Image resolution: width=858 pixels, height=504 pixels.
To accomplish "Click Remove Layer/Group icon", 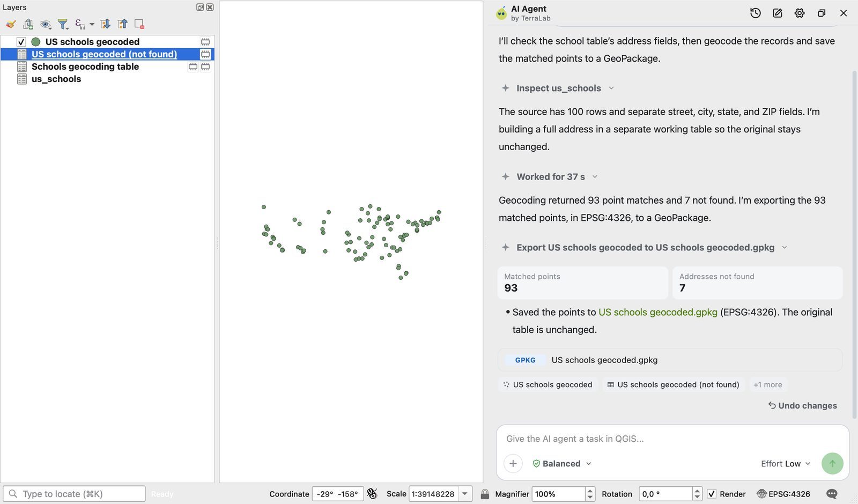I will click(139, 24).
